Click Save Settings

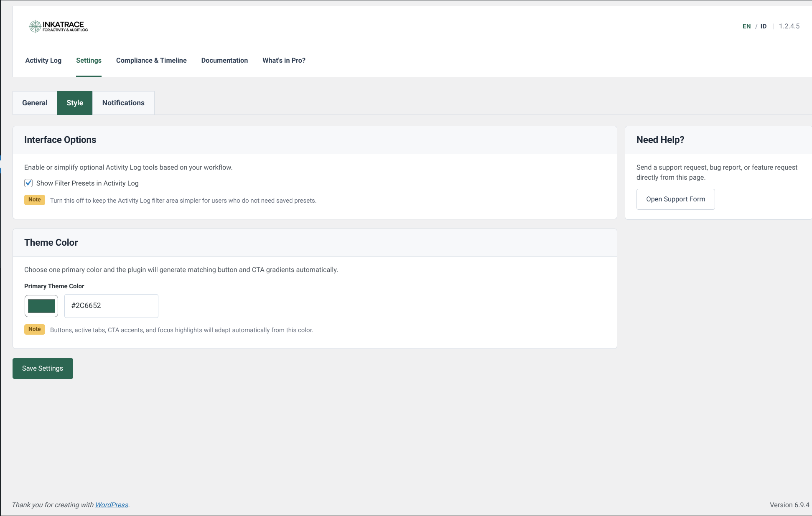coord(42,368)
